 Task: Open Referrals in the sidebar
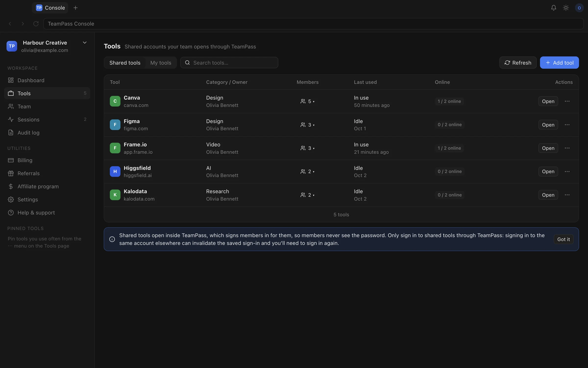47,173
